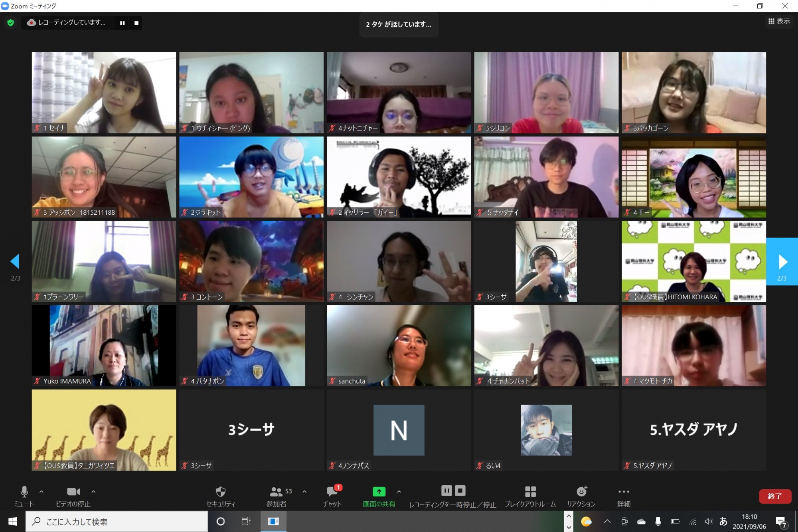Image resolution: width=798 pixels, height=532 pixels.
Task: Go to the next gallery page arrow
Action: (x=782, y=262)
